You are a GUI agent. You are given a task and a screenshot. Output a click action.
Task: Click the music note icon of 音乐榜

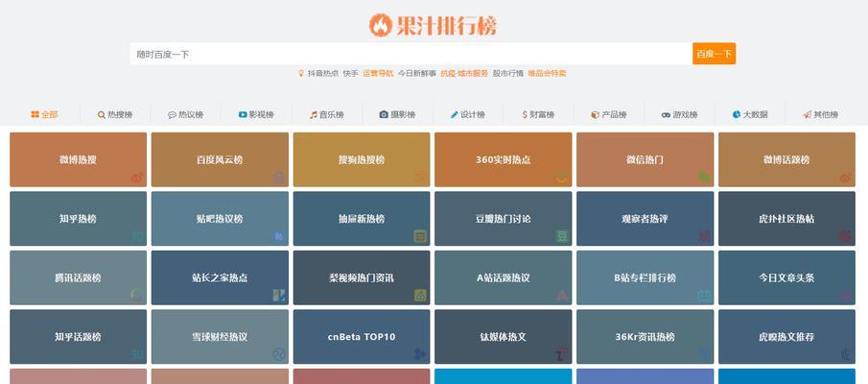[314, 114]
